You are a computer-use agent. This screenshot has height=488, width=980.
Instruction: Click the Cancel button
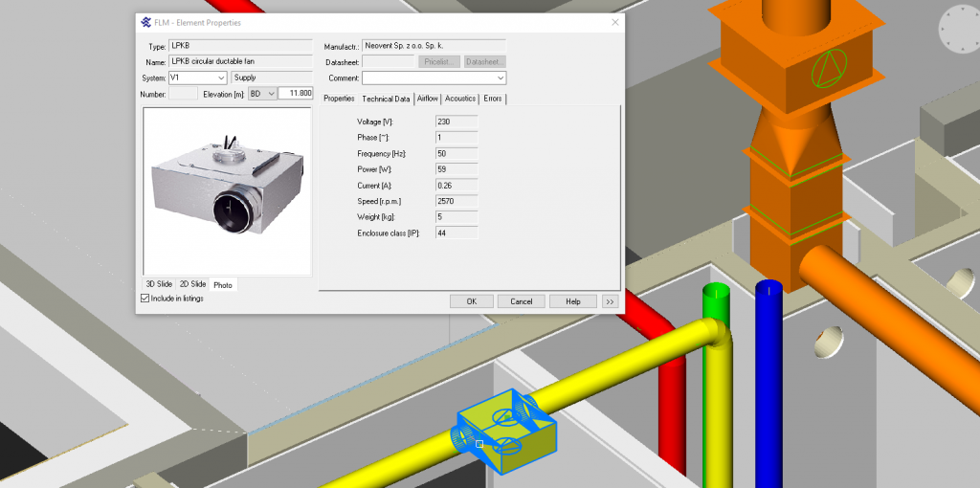coord(522,300)
